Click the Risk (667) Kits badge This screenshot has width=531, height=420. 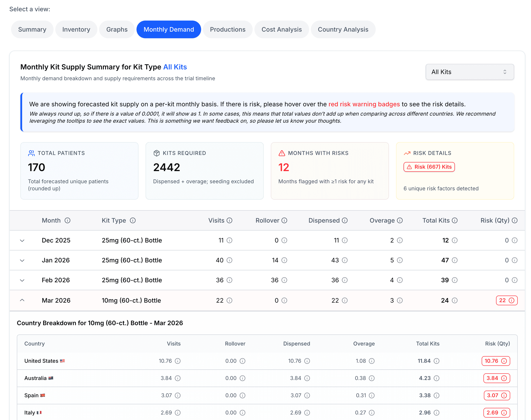[x=429, y=167]
